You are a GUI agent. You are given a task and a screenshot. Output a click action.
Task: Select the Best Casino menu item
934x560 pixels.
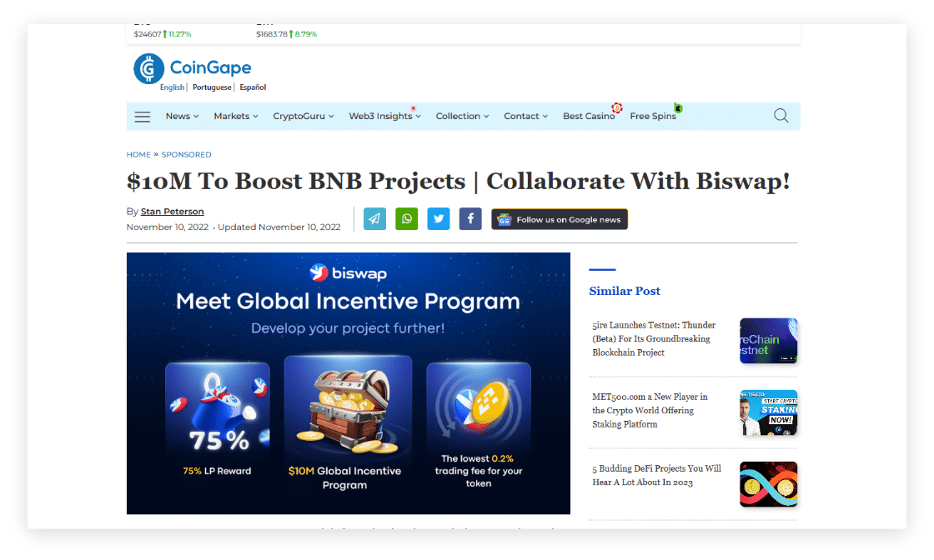(x=589, y=117)
